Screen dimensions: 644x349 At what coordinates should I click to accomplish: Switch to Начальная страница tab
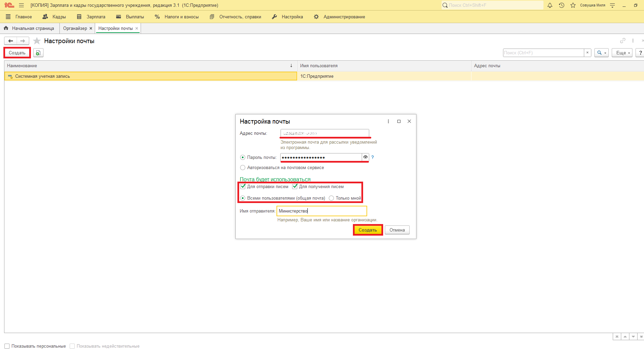29,29
